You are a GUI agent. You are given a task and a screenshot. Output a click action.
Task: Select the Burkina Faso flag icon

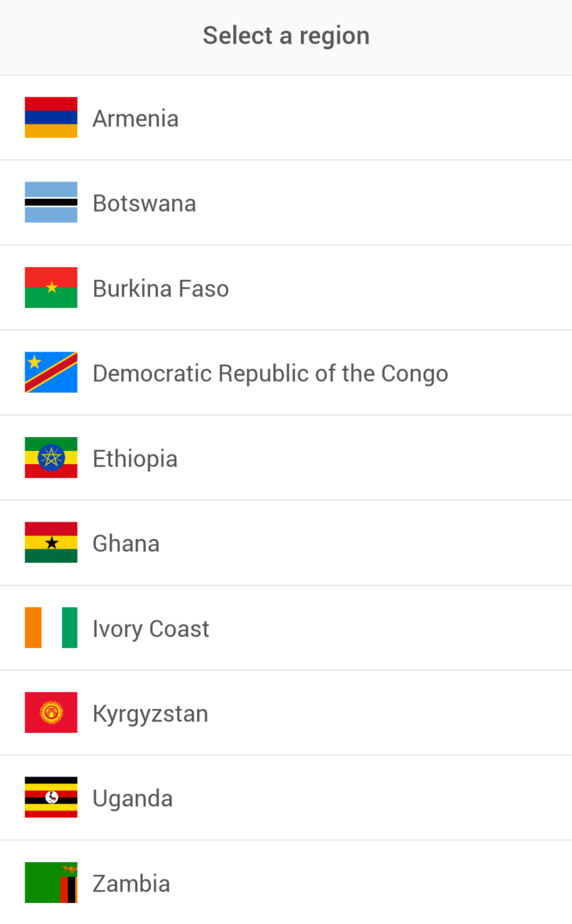[x=51, y=287]
